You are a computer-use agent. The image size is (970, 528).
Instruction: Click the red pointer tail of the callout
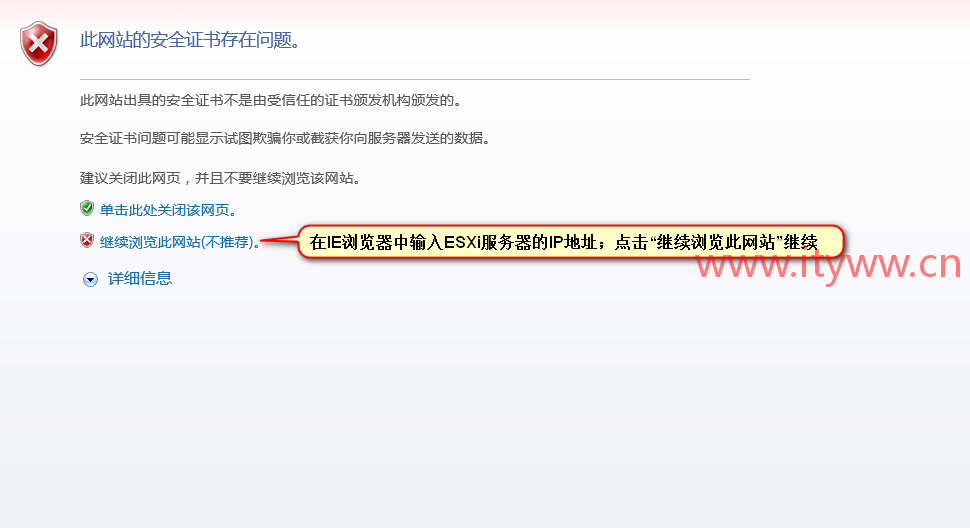(x=279, y=241)
